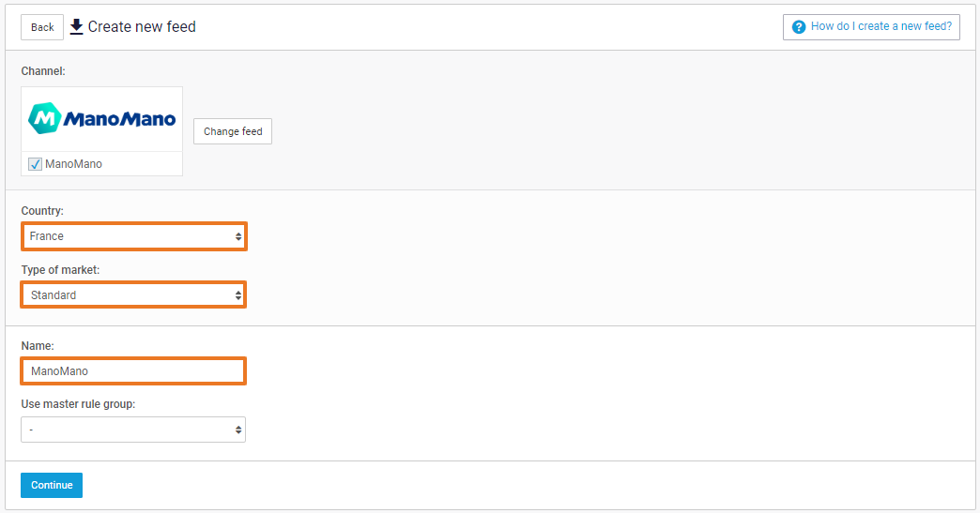Image resolution: width=980 pixels, height=513 pixels.
Task: Click the 'Channel:' label
Action: click(x=43, y=71)
